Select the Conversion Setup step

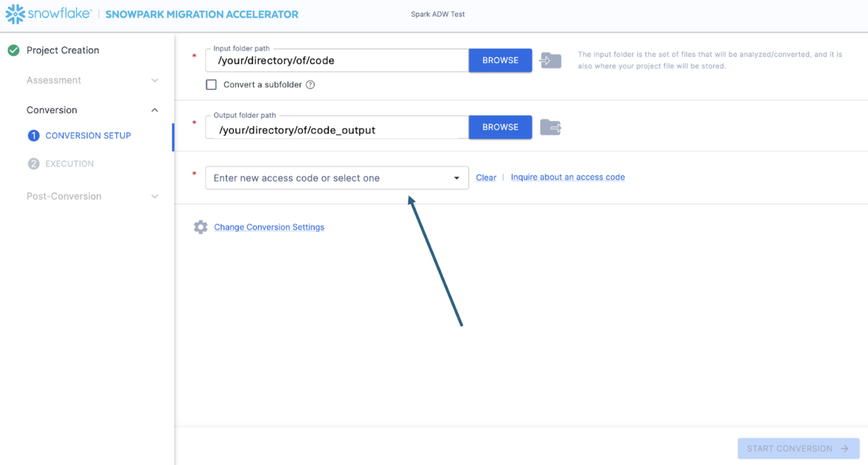(x=88, y=136)
